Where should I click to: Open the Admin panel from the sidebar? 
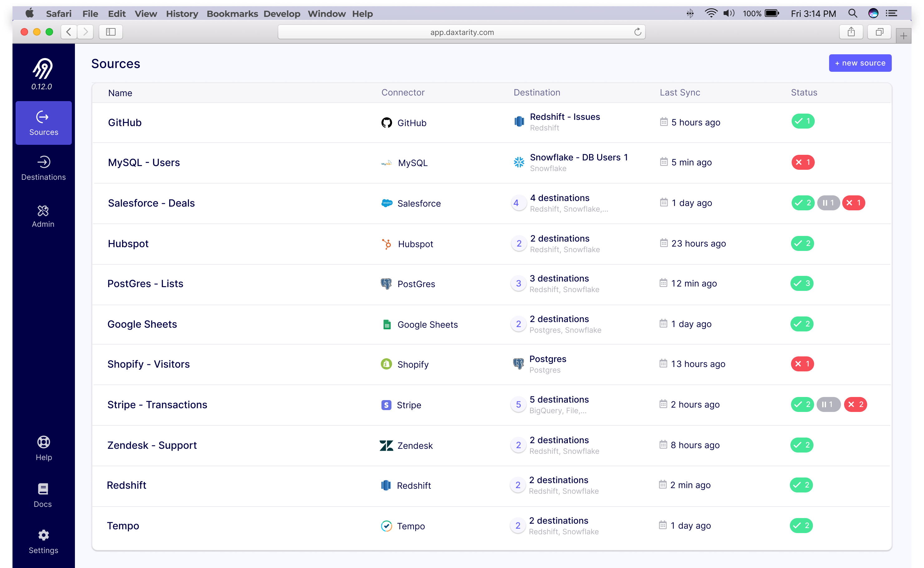point(43,215)
